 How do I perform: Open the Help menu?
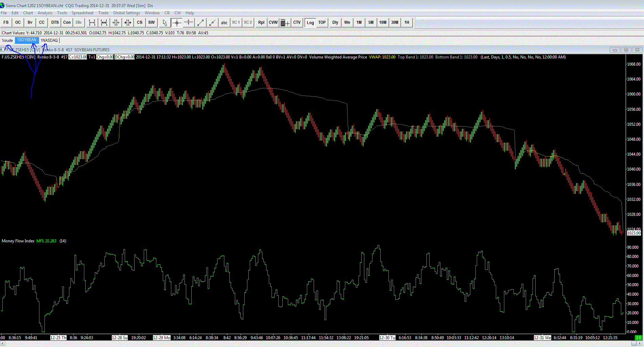point(190,13)
